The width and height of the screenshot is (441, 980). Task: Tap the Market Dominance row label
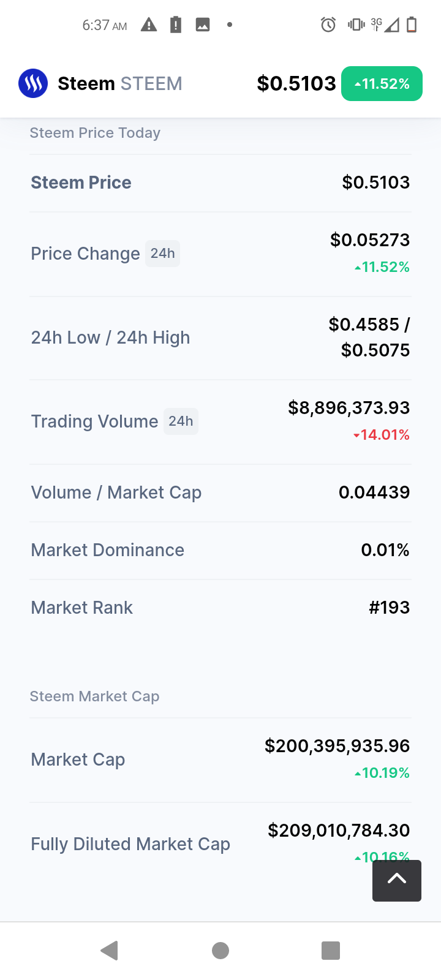pyautogui.click(x=107, y=550)
